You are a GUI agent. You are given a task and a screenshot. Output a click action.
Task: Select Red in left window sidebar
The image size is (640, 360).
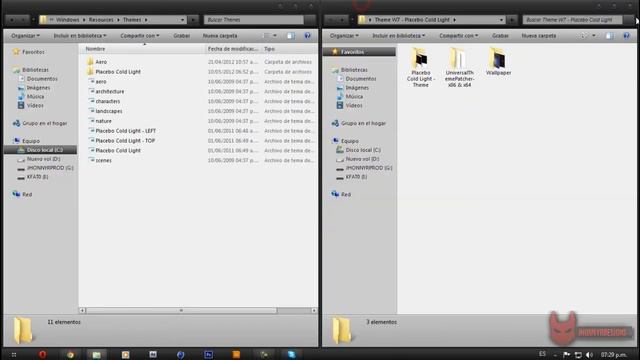pyautogui.click(x=27, y=194)
